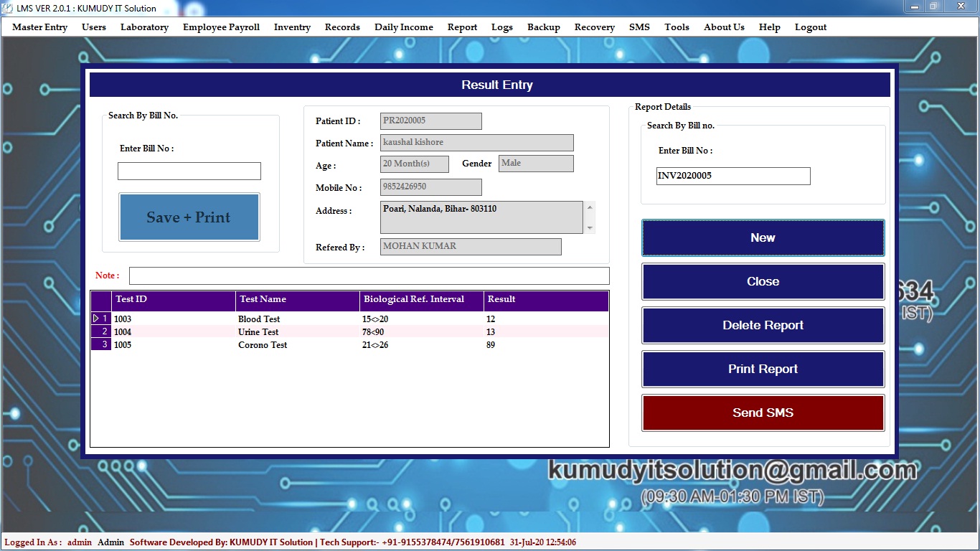Click the Note text field
The height and width of the screenshot is (551, 980).
369,276
